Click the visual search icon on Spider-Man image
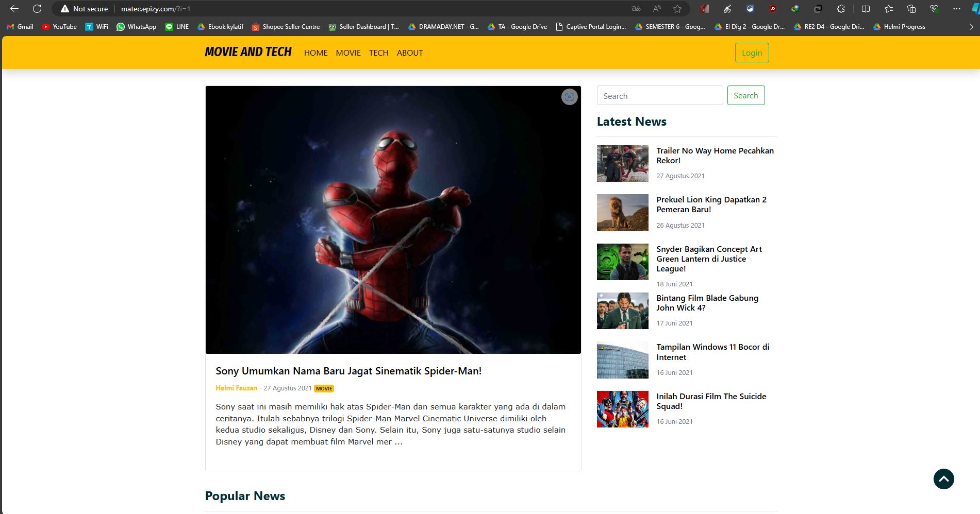 click(x=569, y=97)
